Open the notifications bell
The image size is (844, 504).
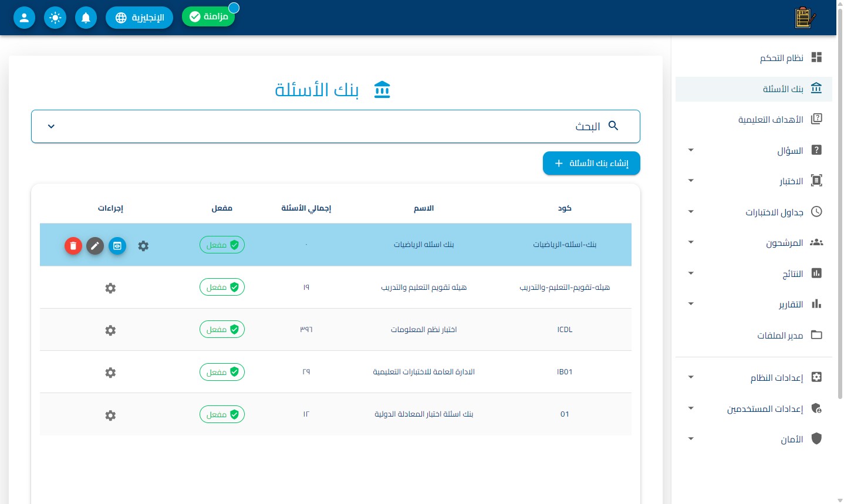click(86, 18)
